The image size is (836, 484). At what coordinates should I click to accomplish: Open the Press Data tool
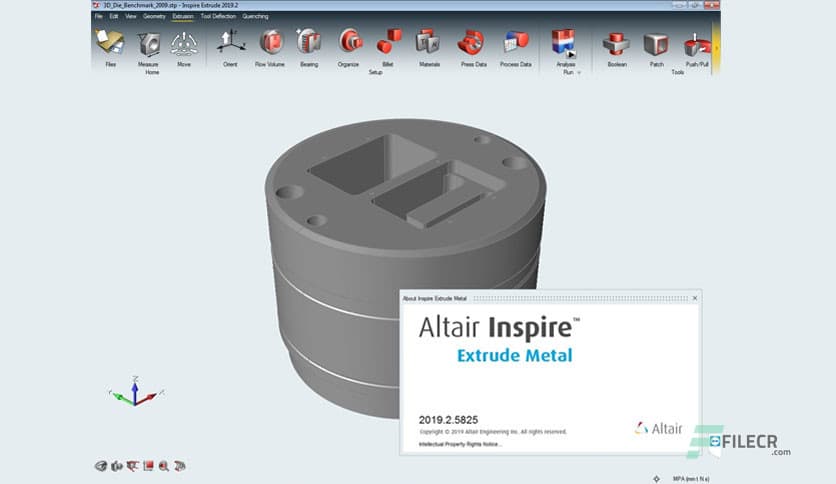[472, 43]
